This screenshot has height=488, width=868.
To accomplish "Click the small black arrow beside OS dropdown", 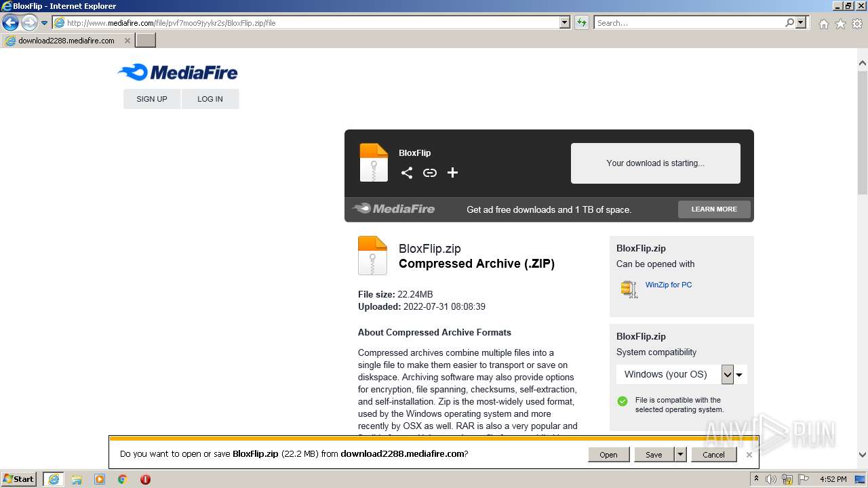I will tap(740, 375).
